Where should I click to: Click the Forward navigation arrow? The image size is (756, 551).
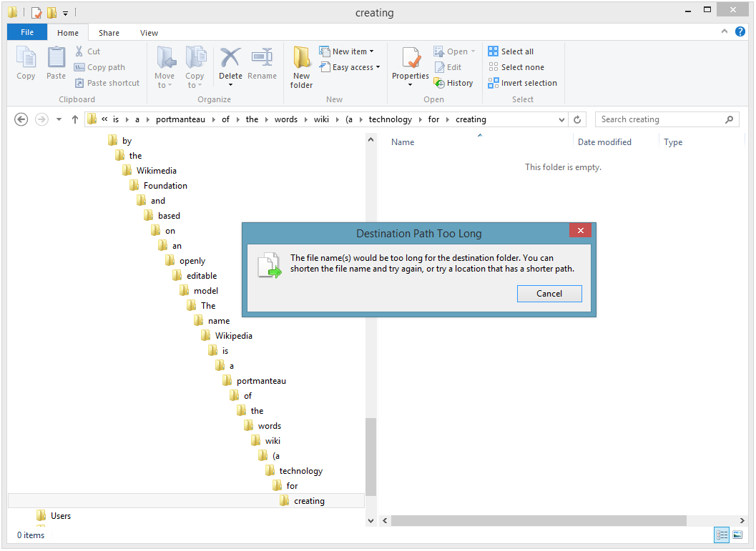(42, 119)
